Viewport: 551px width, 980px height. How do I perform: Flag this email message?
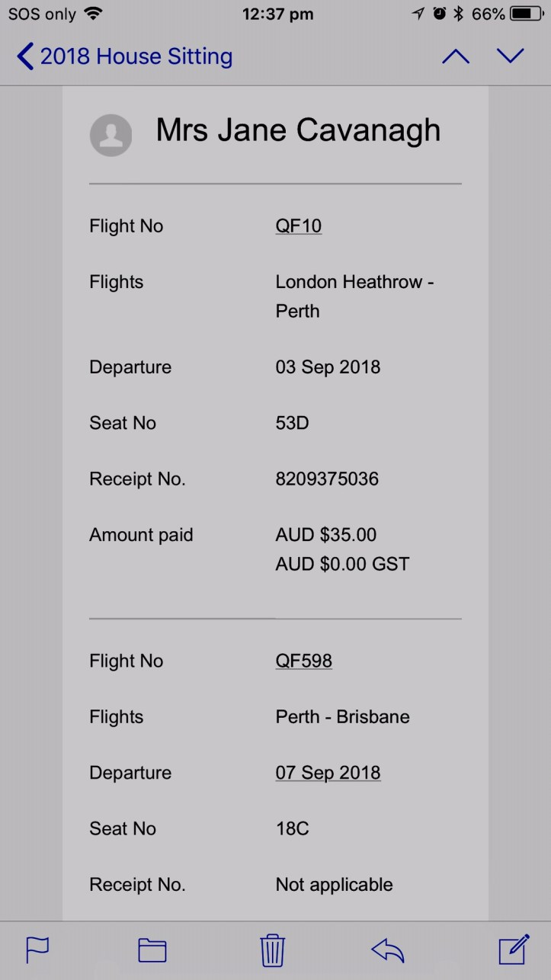[37, 950]
